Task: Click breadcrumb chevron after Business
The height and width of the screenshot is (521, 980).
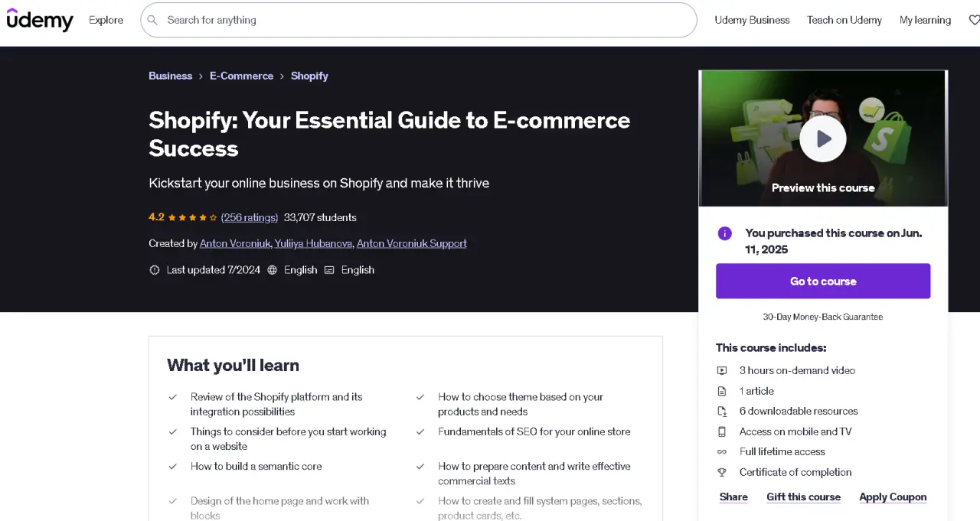Action: pos(201,76)
